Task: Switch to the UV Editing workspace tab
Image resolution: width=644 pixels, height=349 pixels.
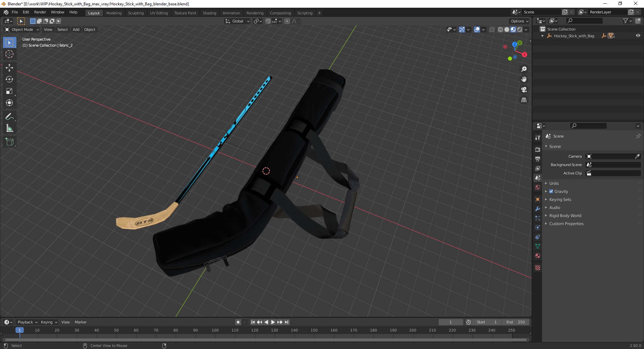Action: click(x=159, y=13)
